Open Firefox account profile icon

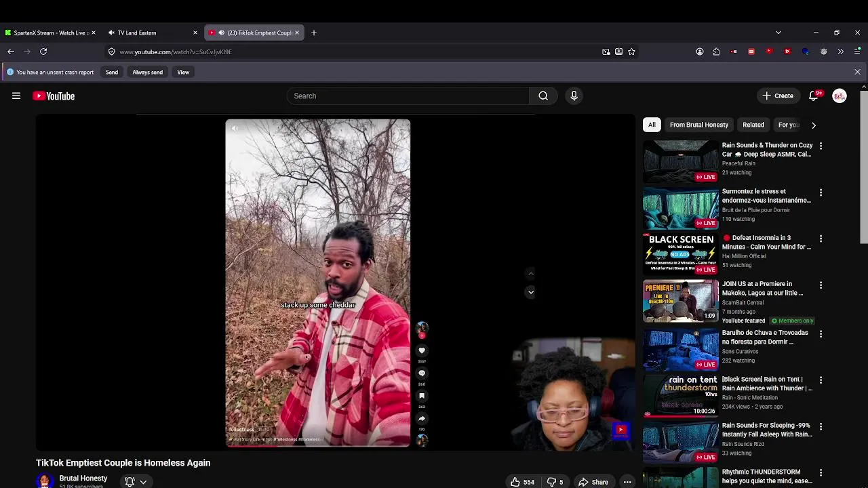pos(700,52)
